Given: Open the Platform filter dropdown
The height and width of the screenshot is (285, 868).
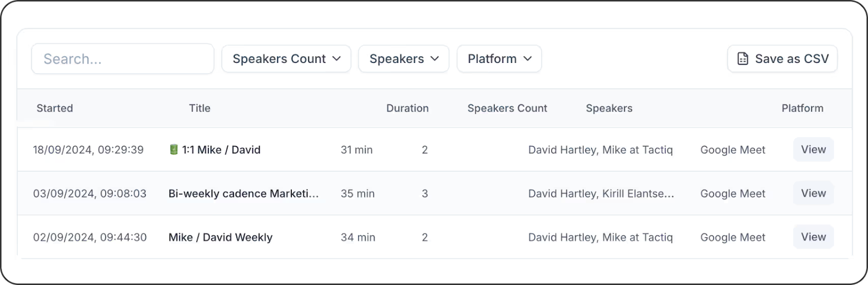Looking at the screenshot, I should 499,59.
